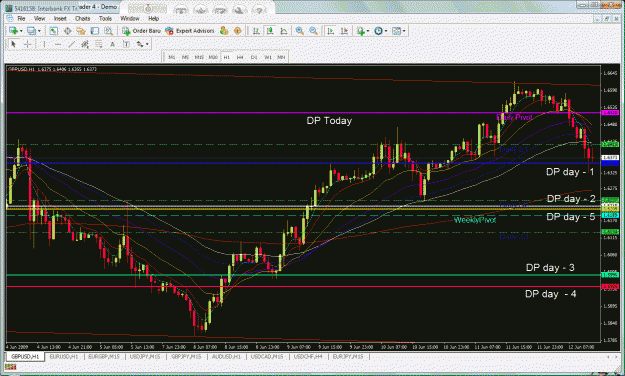Select the Horizontal Line drawing tool
This screenshot has width=625, height=376.
coord(58,44)
